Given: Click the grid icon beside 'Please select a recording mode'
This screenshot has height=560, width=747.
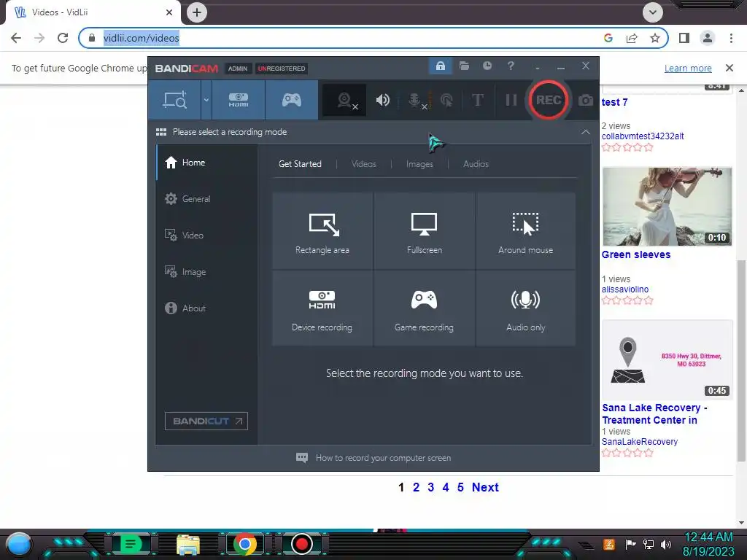Looking at the screenshot, I should tap(161, 133).
